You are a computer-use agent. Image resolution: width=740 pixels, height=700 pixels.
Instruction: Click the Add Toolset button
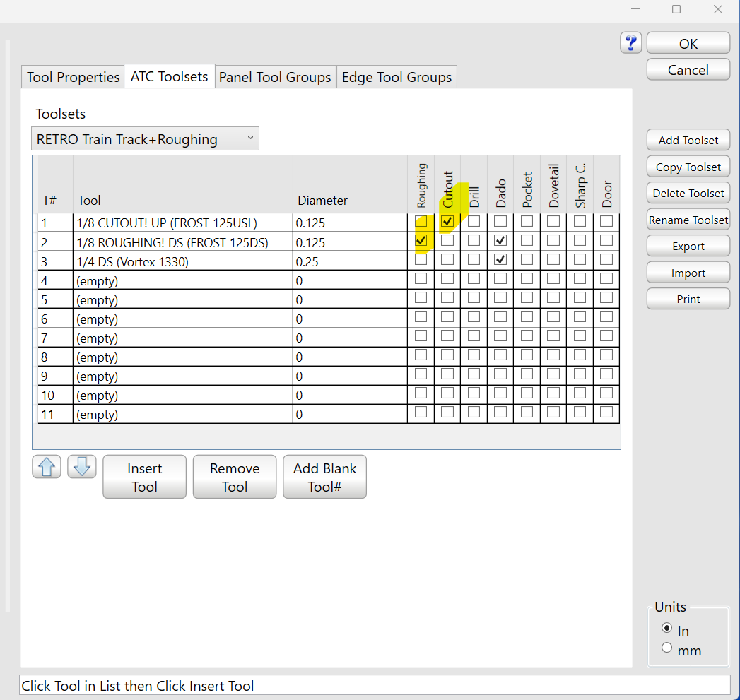point(688,140)
